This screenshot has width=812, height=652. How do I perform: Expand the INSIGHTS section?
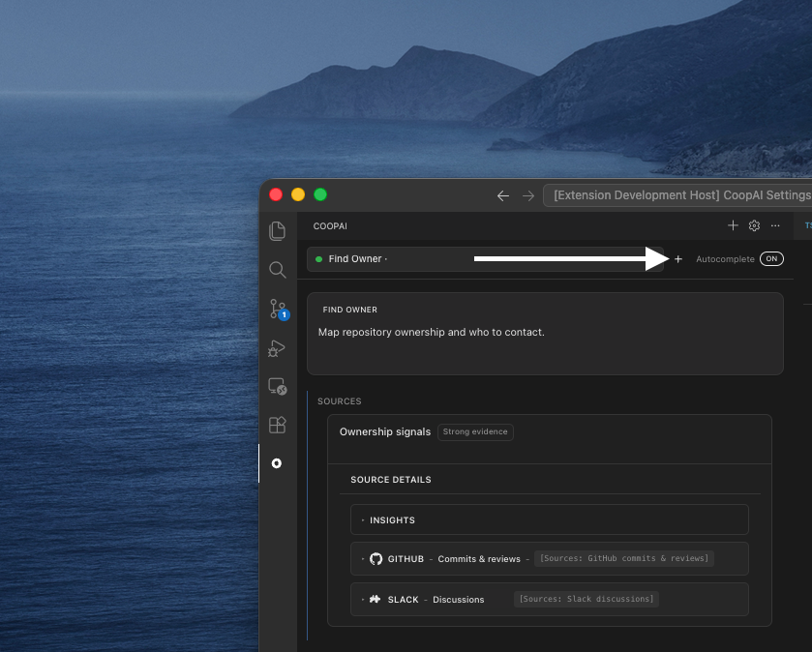click(550, 519)
